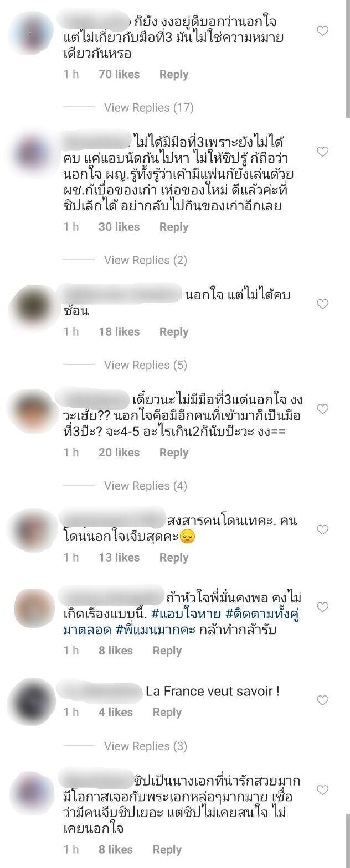Viewport: 350px width, 868px height.
Task: Show View Replies (5)
Action: click(x=146, y=365)
